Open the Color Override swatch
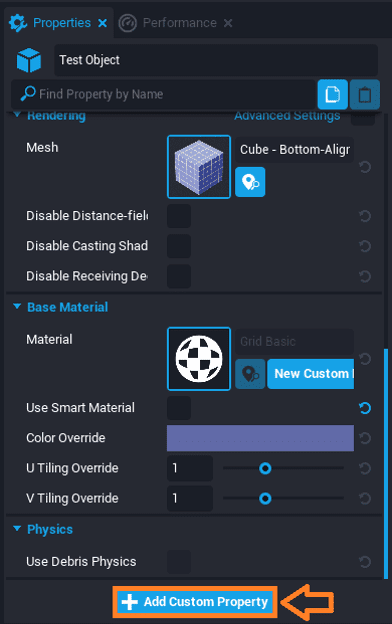 pos(260,438)
